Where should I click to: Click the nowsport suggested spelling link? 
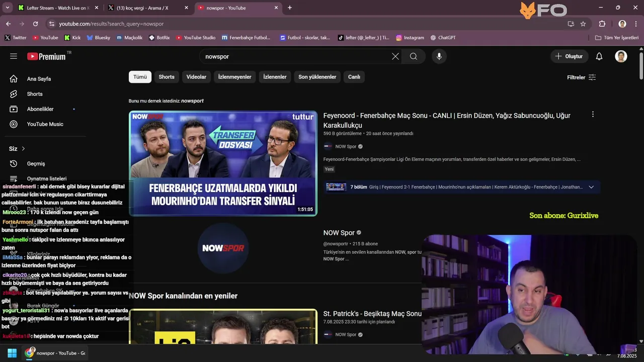[192, 101]
